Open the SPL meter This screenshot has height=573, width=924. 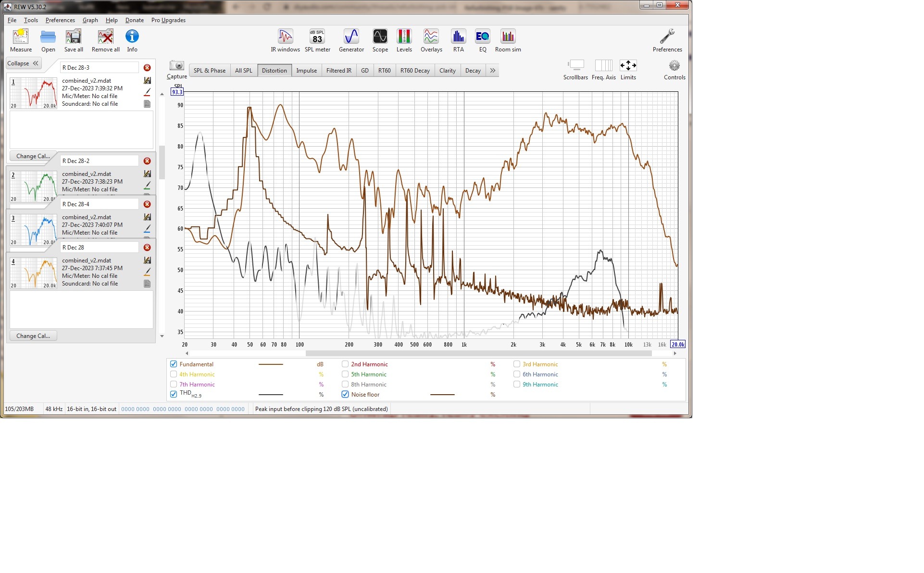(317, 40)
